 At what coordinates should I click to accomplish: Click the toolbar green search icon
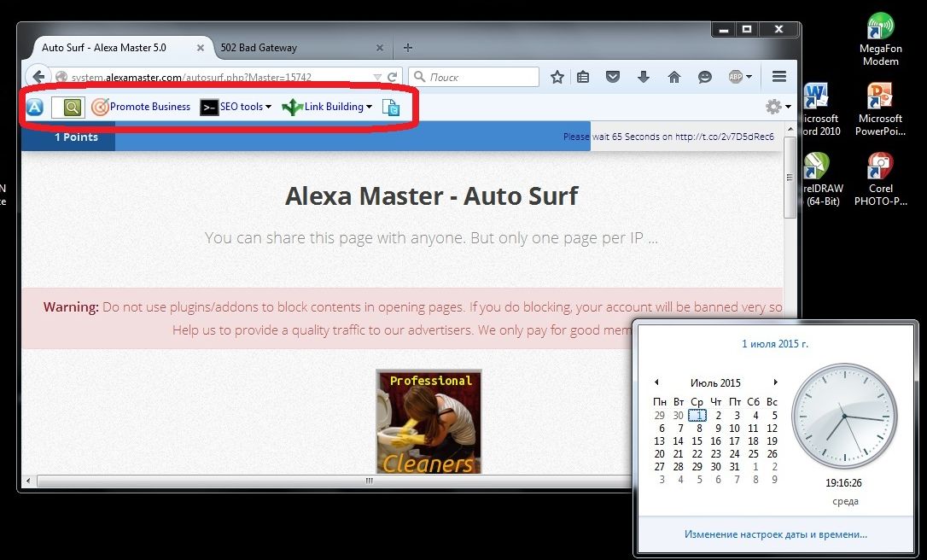pos(73,107)
